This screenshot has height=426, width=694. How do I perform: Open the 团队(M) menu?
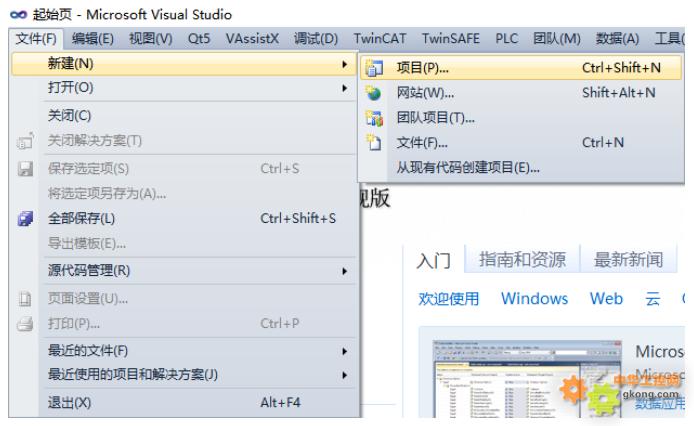coord(557,39)
